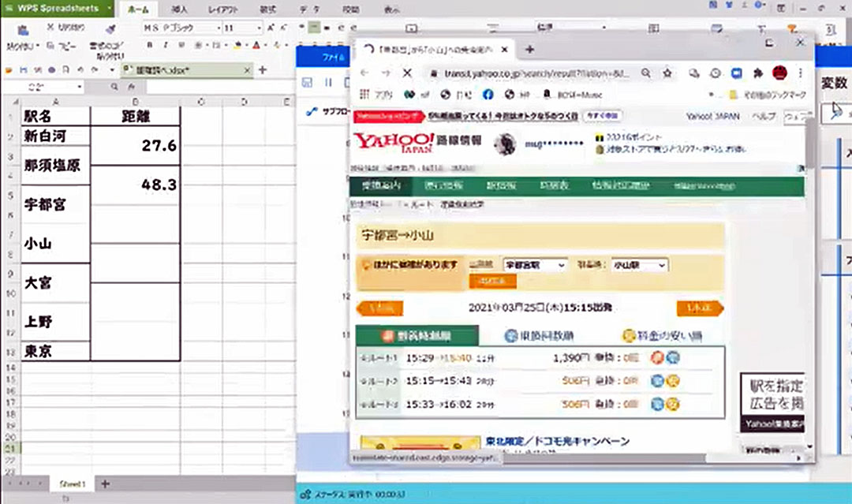Open the font color picker (red A)
Viewport: 852px width, 504px height.
(256, 45)
